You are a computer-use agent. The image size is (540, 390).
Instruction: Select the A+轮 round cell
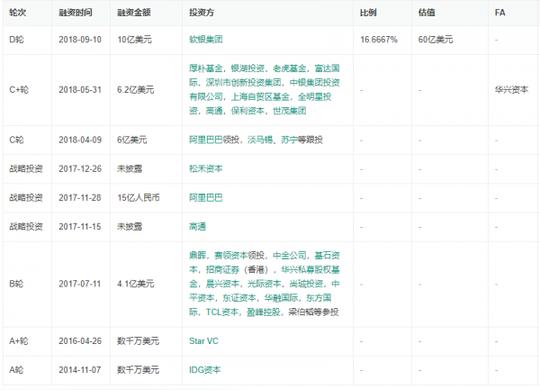19,341
